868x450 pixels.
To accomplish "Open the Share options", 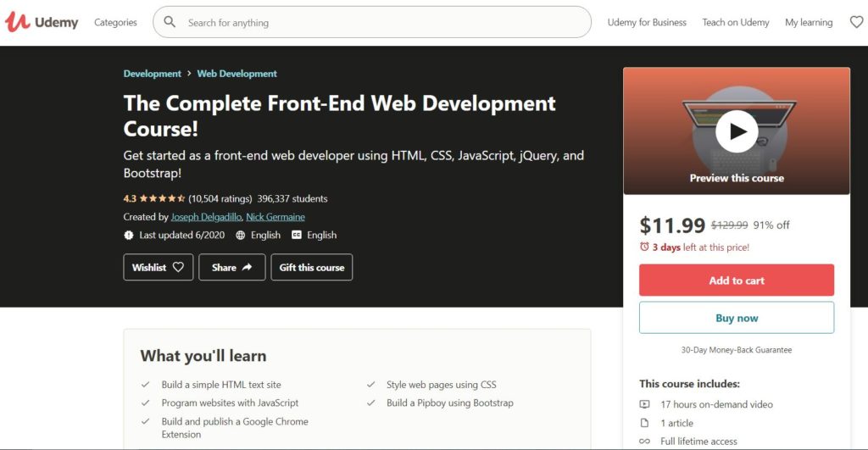I will (x=232, y=267).
